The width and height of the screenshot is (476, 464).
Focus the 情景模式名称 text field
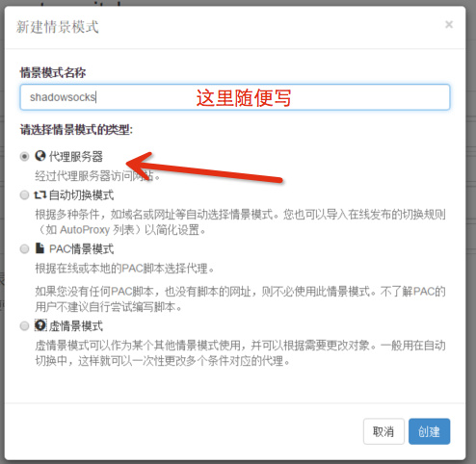pyautogui.click(x=235, y=97)
